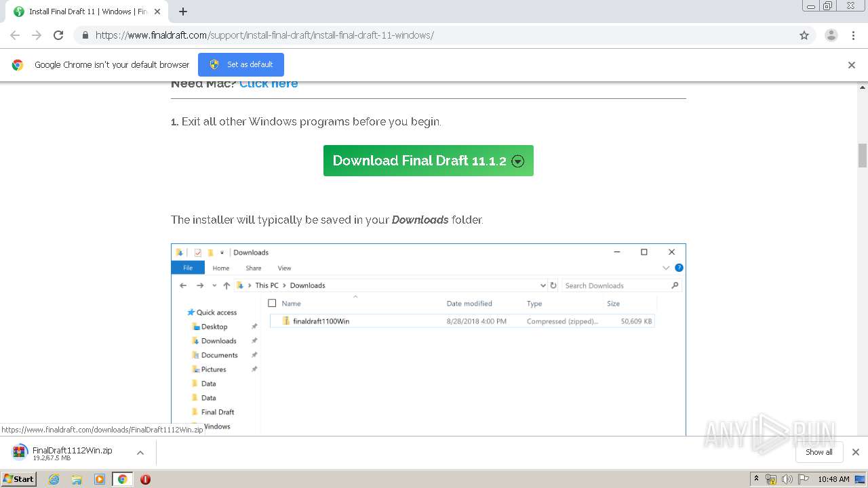Follow the Need Mac 'Click here' link

(269, 83)
